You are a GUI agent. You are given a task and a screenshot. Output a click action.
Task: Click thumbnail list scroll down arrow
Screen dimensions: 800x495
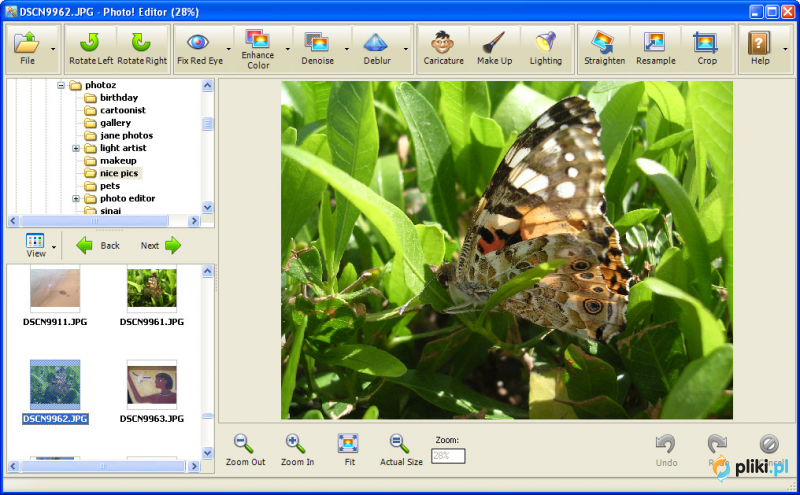(x=207, y=453)
